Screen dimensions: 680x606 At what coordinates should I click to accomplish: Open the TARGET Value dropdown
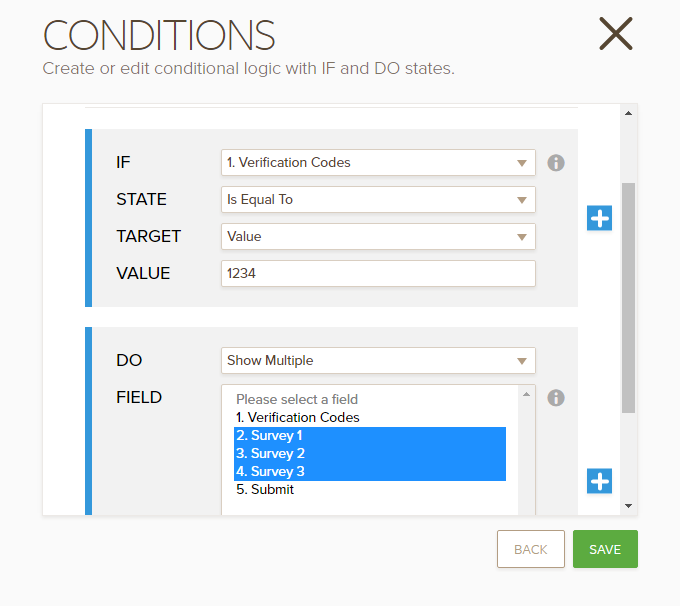click(378, 236)
